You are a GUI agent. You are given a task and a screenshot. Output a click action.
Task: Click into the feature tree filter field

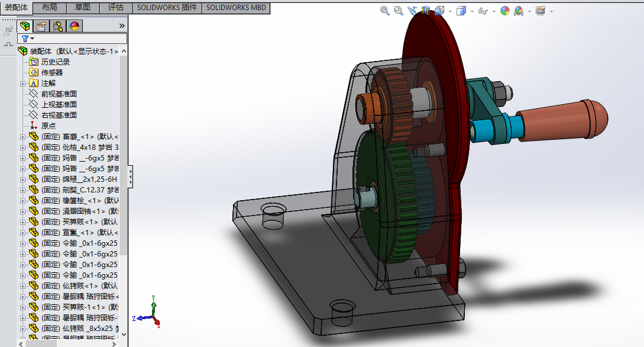point(72,38)
